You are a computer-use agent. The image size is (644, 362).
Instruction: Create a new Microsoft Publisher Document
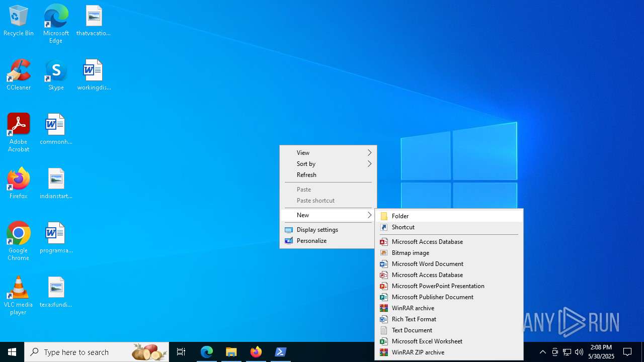pos(449,297)
